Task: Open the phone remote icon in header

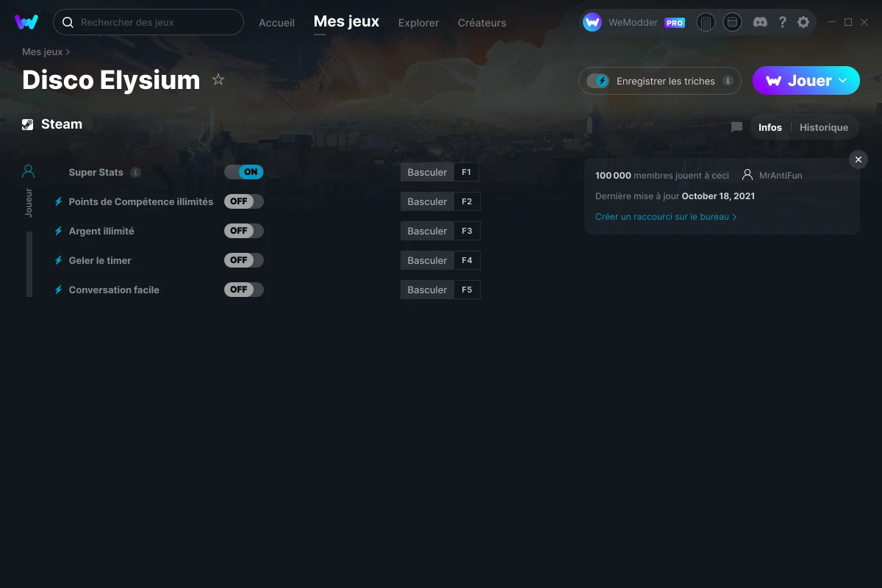Action: point(706,22)
